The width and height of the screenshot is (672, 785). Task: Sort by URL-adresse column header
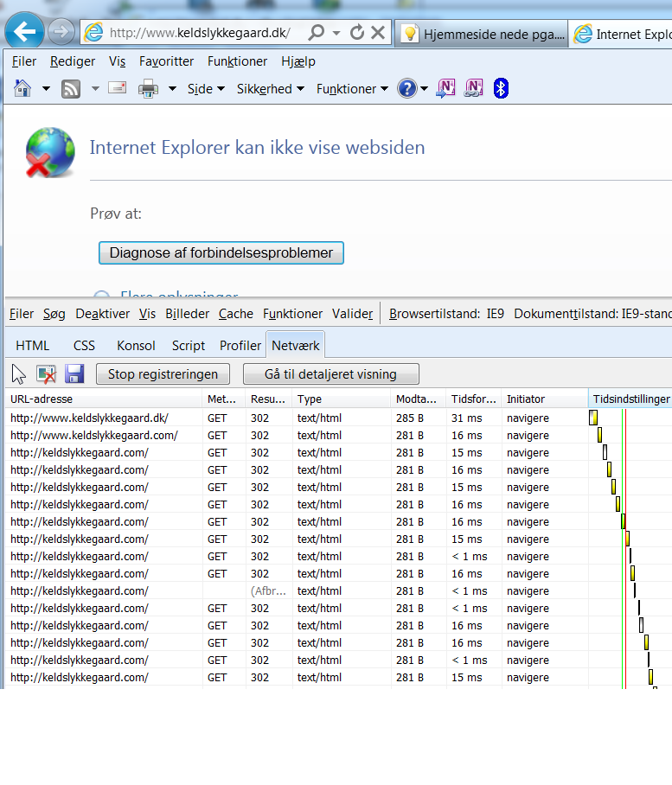104,399
